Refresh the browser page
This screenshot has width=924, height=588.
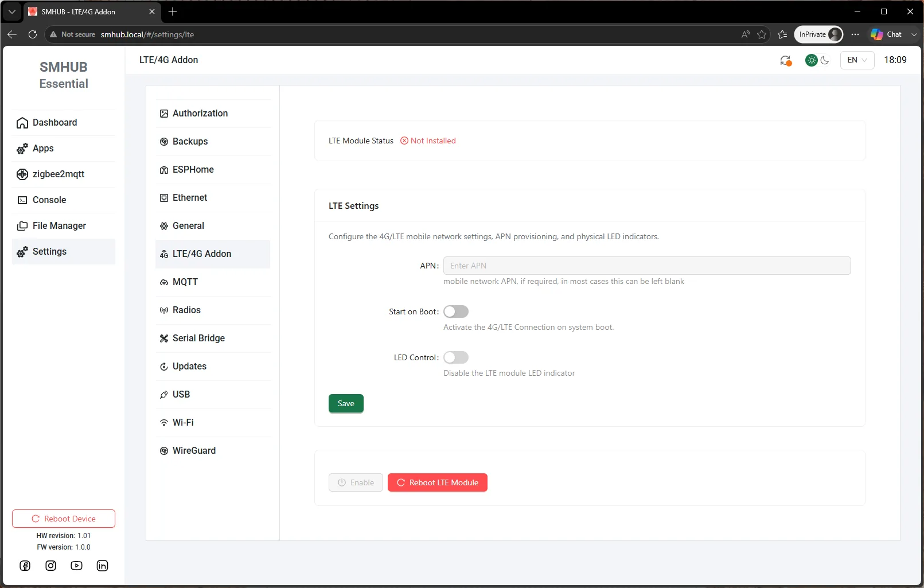(33, 34)
